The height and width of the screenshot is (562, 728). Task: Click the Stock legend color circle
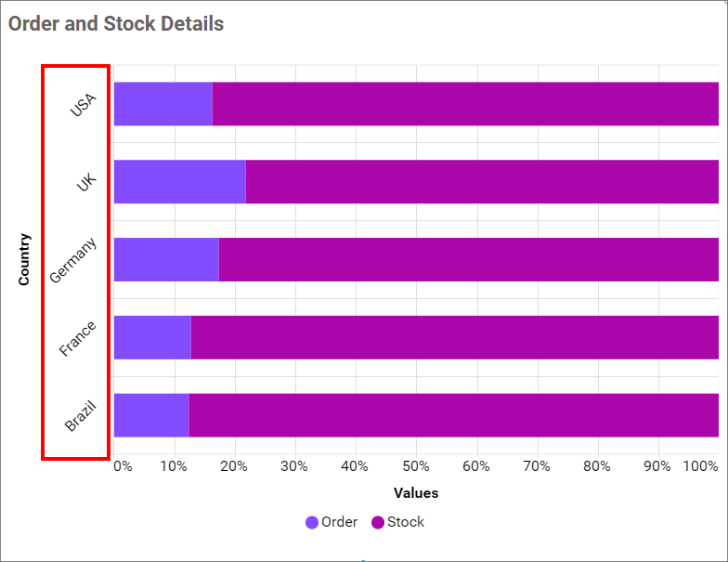coord(378,523)
